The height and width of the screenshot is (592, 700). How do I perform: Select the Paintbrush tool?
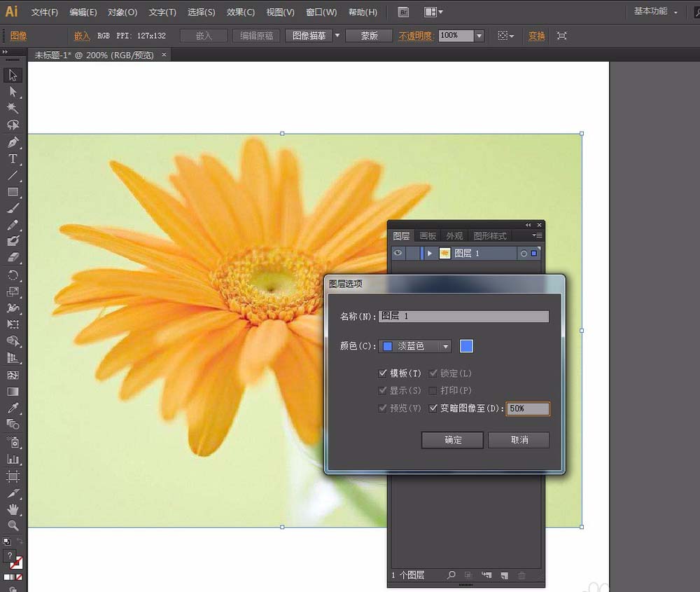point(13,208)
